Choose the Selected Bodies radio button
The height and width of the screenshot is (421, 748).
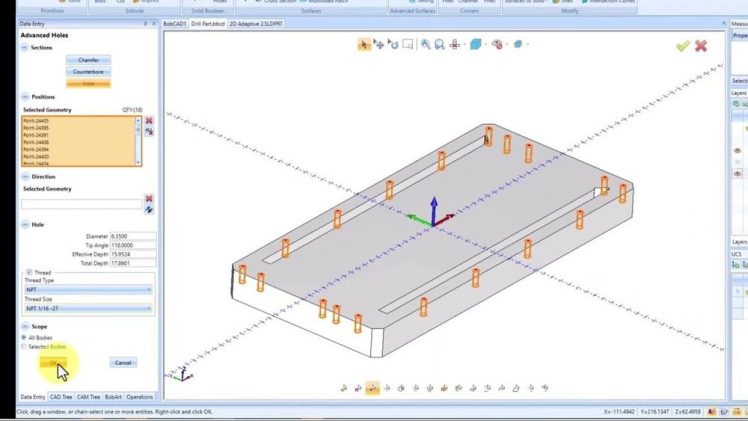(24, 347)
